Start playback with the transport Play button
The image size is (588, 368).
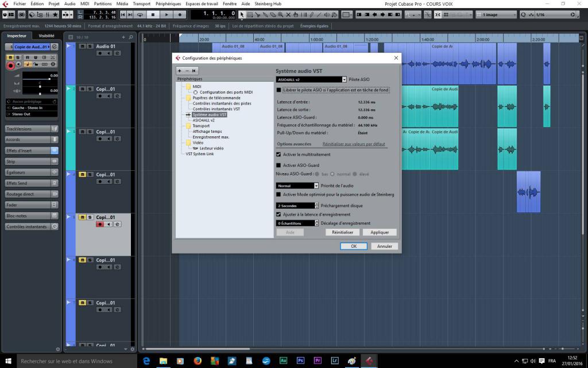pyautogui.click(x=167, y=14)
